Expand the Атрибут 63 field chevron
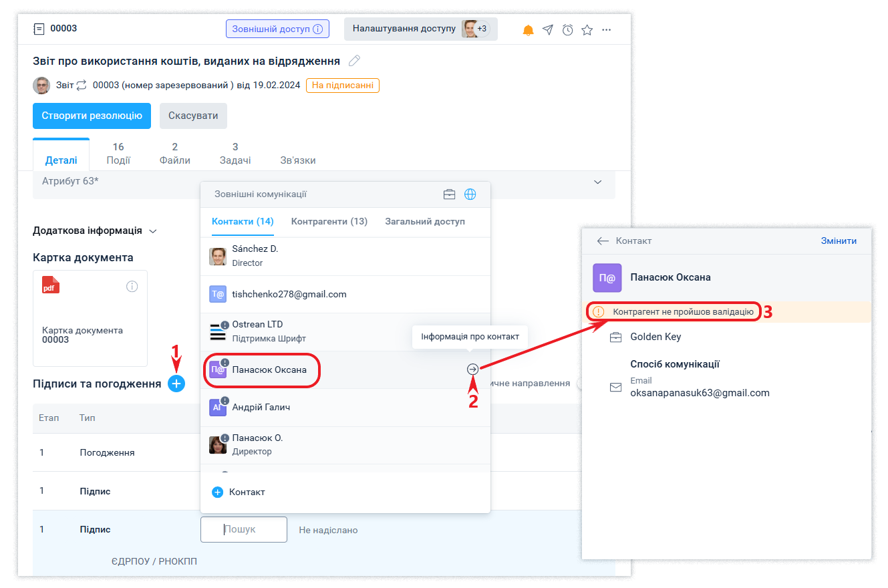Image resolution: width=888 pixels, height=588 pixels. (x=597, y=182)
